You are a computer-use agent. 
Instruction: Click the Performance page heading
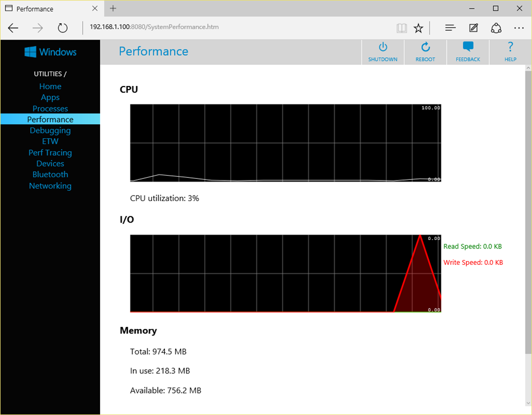pyautogui.click(x=154, y=51)
